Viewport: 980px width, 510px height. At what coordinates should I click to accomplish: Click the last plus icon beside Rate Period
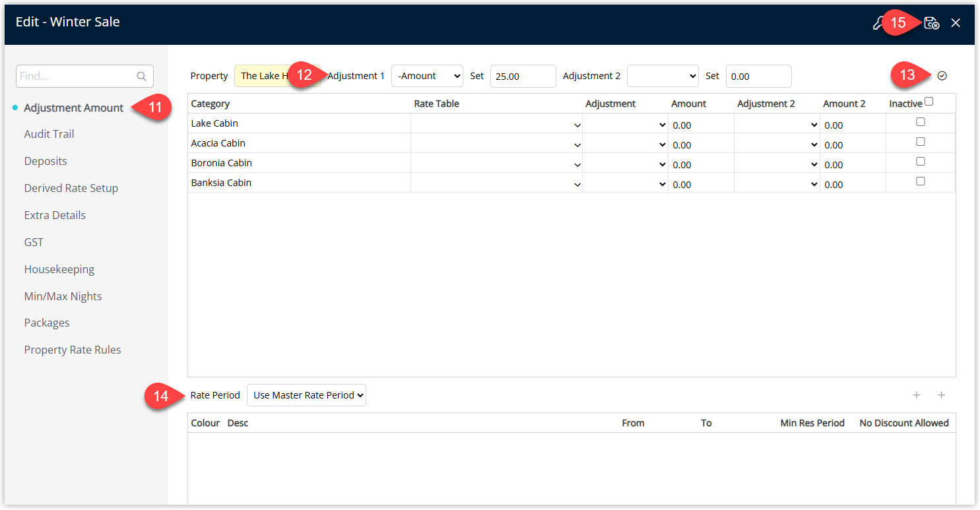click(x=942, y=395)
